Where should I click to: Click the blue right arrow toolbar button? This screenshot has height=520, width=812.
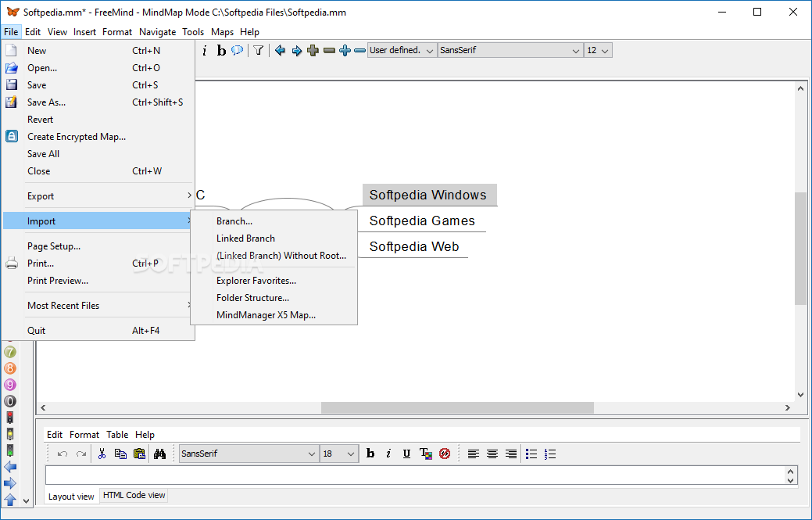297,50
